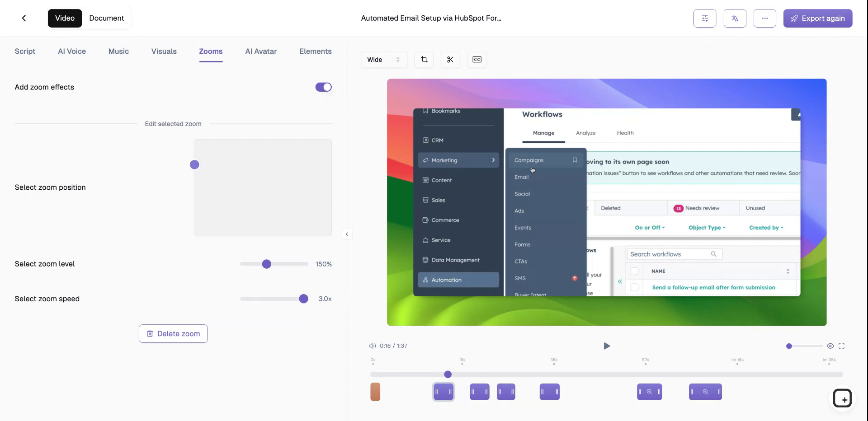This screenshot has height=421, width=868.
Task: Open captions with the CC icon
Action: 477,59
